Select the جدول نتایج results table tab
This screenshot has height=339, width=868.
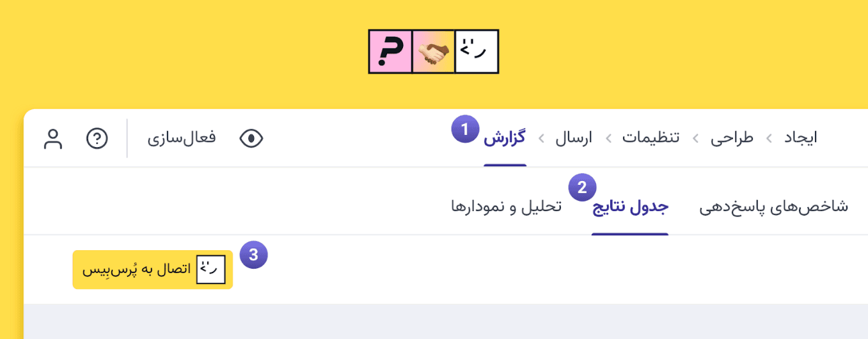(630, 207)
